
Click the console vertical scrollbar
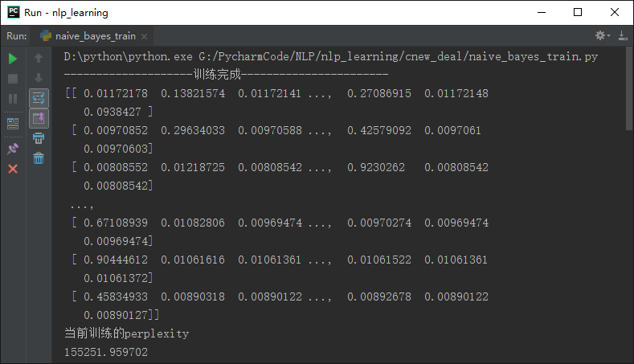point(628,89)
